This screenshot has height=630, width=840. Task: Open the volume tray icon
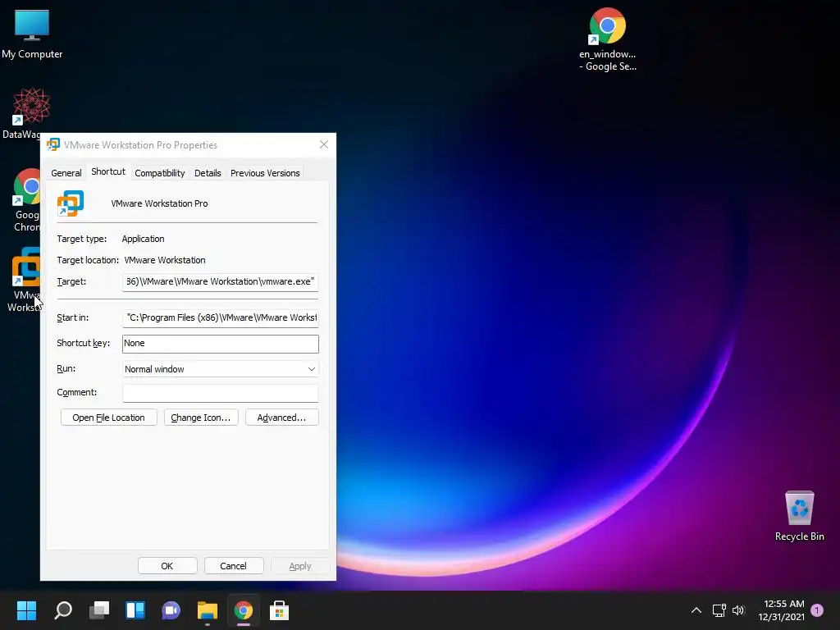click(x=738, y=610)
